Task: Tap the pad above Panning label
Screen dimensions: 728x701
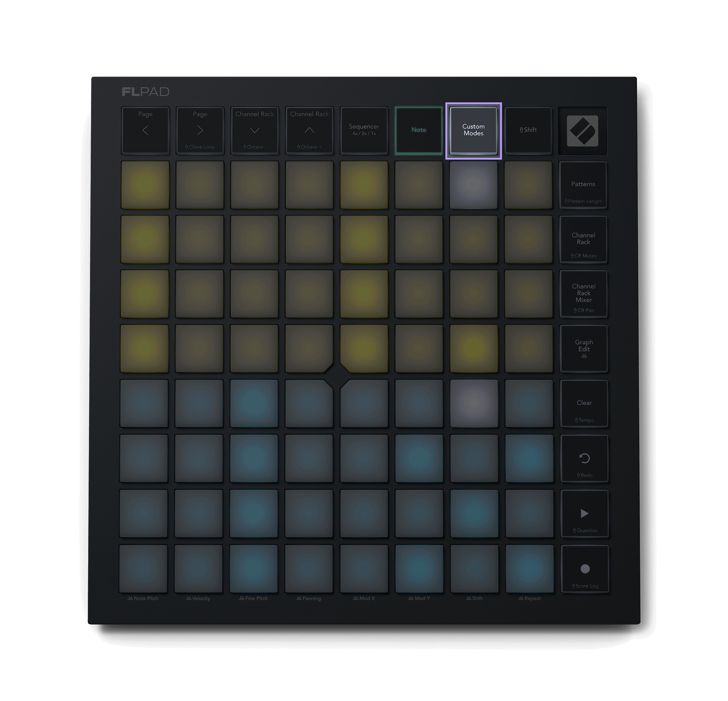Action: (x=309, y=569)
